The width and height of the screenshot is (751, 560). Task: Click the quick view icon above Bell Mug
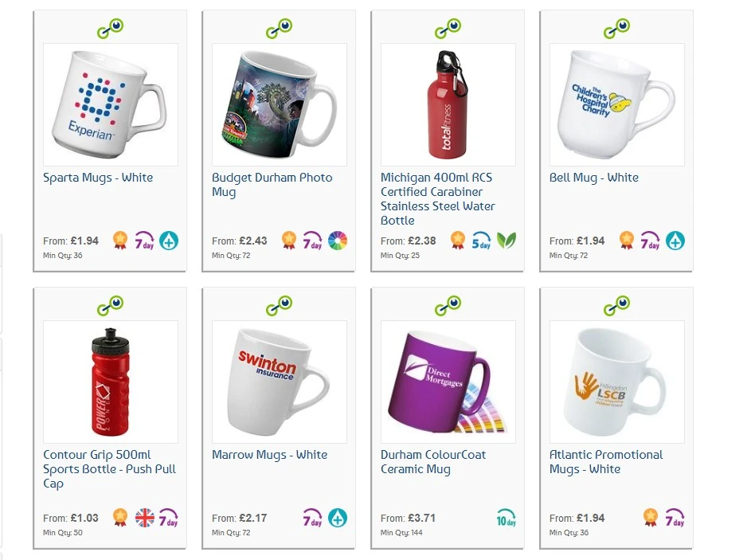[x=617, y=28]
